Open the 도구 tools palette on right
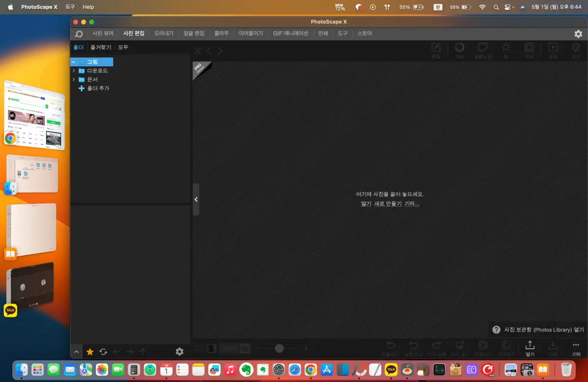 point(577,50)
